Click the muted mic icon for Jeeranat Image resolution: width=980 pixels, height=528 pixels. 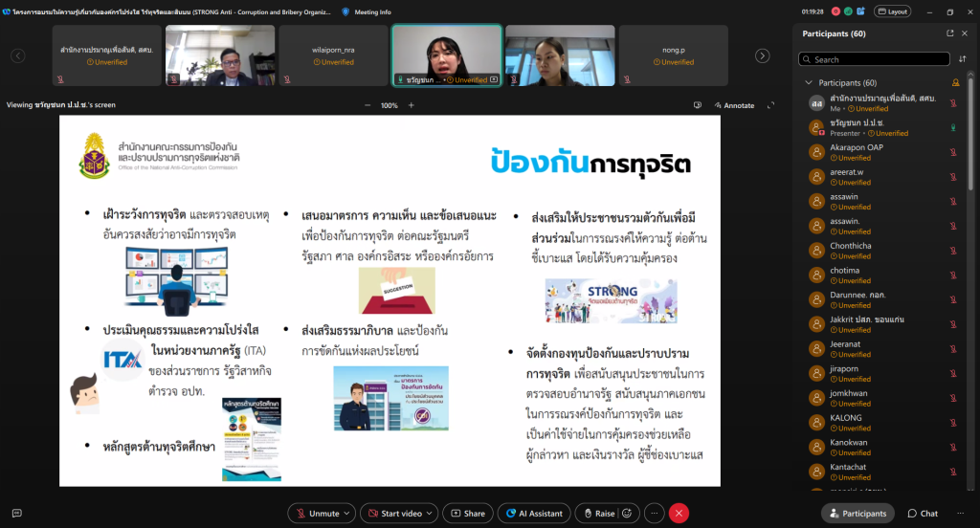click(953, 349)
